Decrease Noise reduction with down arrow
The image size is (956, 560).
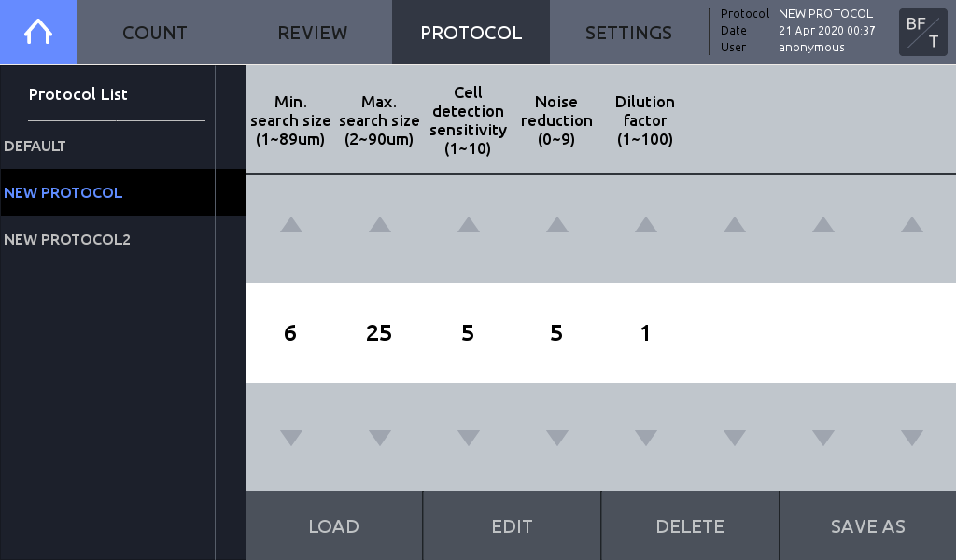pyautogui.click(x=557, y=438)
